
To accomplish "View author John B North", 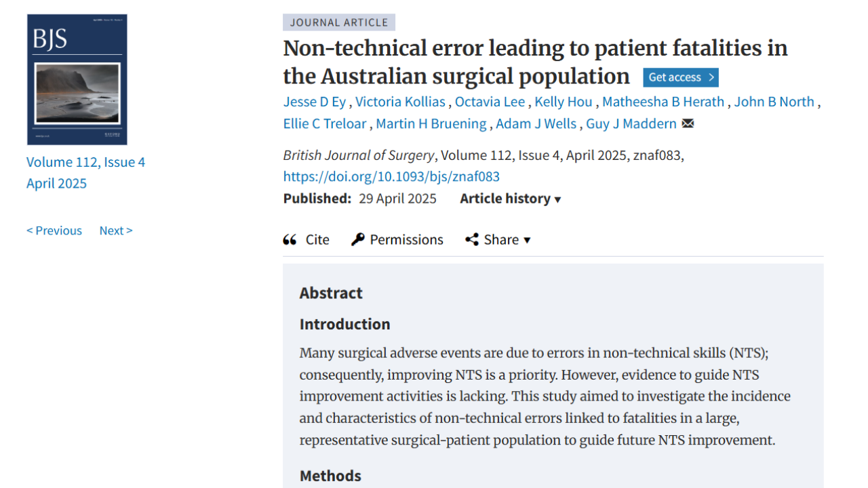I will [774, 102].
